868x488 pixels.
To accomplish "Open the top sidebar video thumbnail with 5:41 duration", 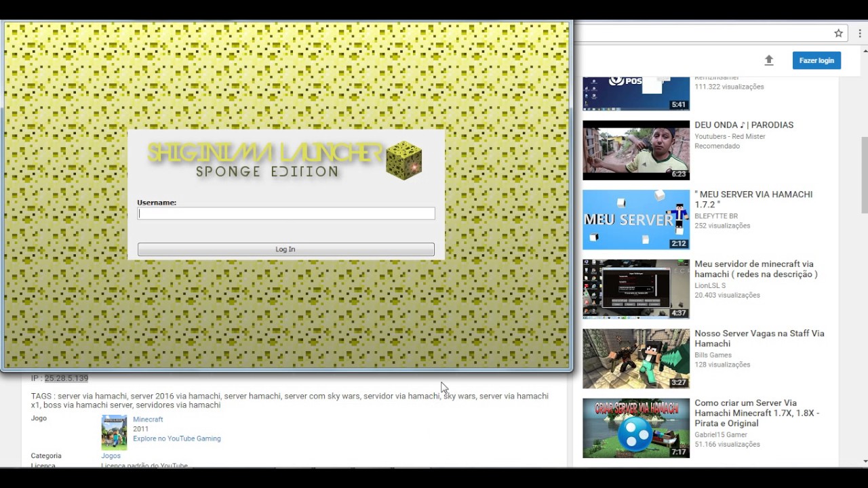I will [636, 94].
